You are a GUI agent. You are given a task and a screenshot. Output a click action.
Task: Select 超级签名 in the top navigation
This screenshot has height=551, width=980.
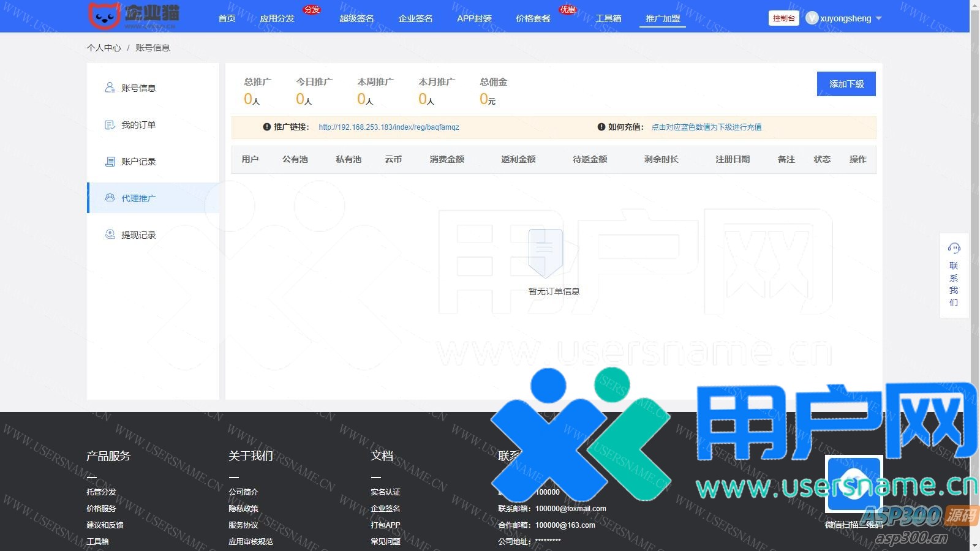[356, 18]
